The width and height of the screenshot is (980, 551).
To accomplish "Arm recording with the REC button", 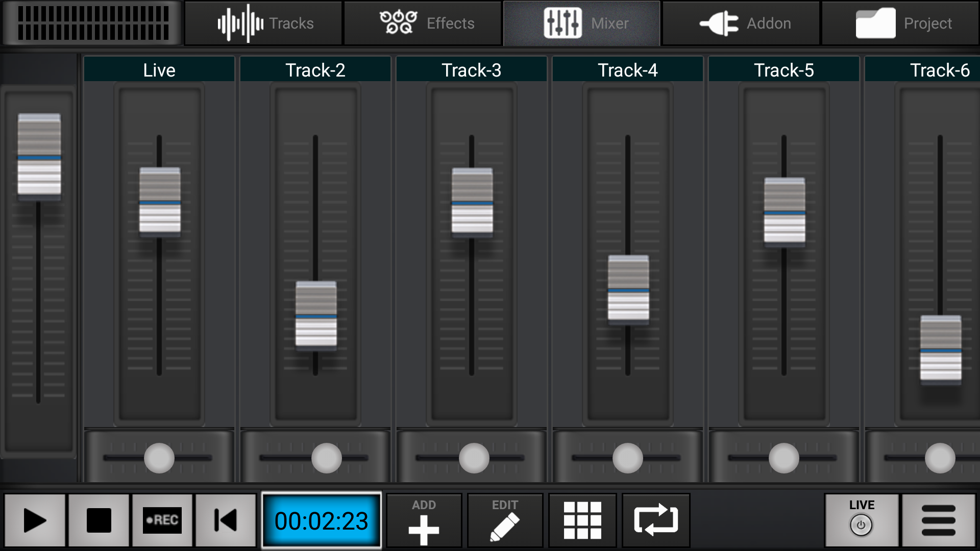I will pyautogui.click(x=162, y=520).
